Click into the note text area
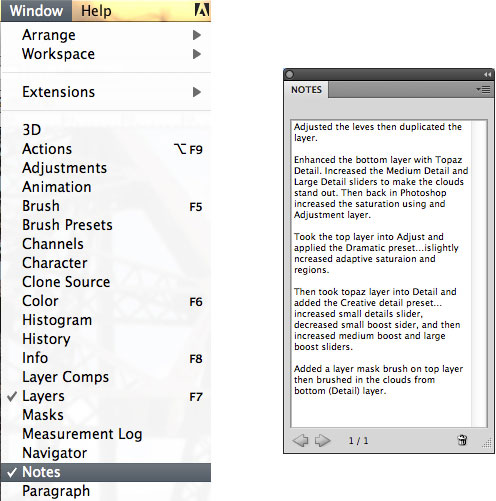This screenshot has width=496, height=501. tap(381, 273)
